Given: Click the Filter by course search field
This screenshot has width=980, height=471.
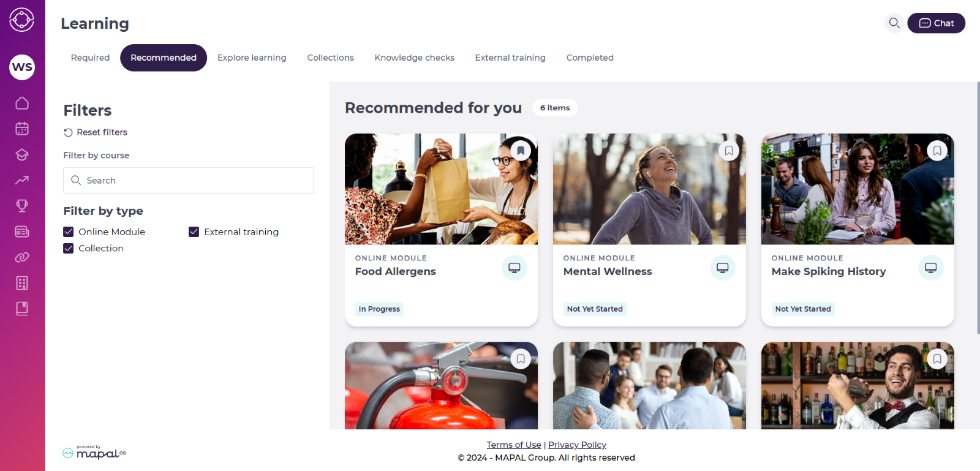Looking at the screenshot, I should (189, 181).
